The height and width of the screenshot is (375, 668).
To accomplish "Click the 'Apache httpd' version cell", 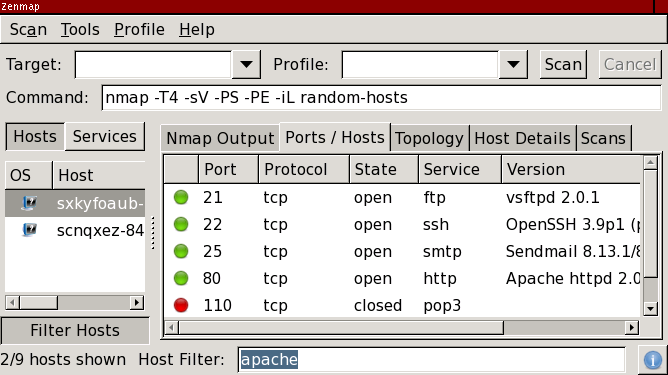I will point(573,278).
